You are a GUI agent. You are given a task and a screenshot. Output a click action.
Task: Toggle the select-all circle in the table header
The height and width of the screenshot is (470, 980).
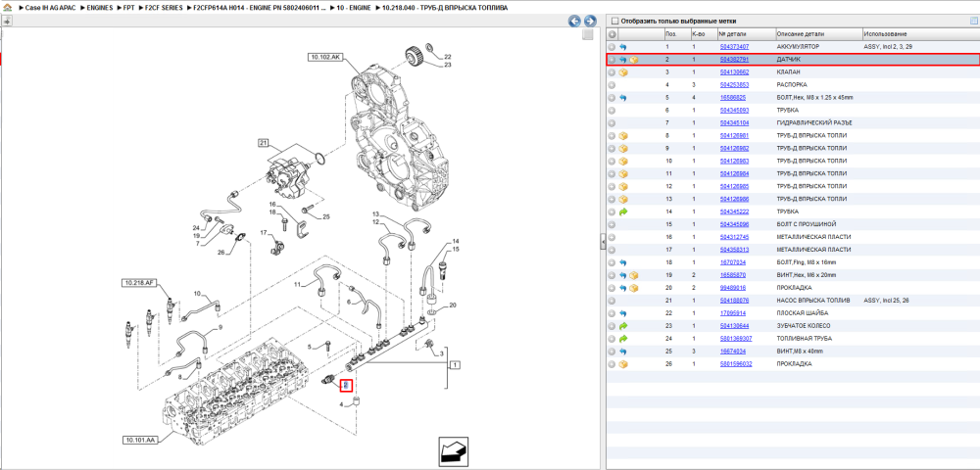tap(612, 34)
